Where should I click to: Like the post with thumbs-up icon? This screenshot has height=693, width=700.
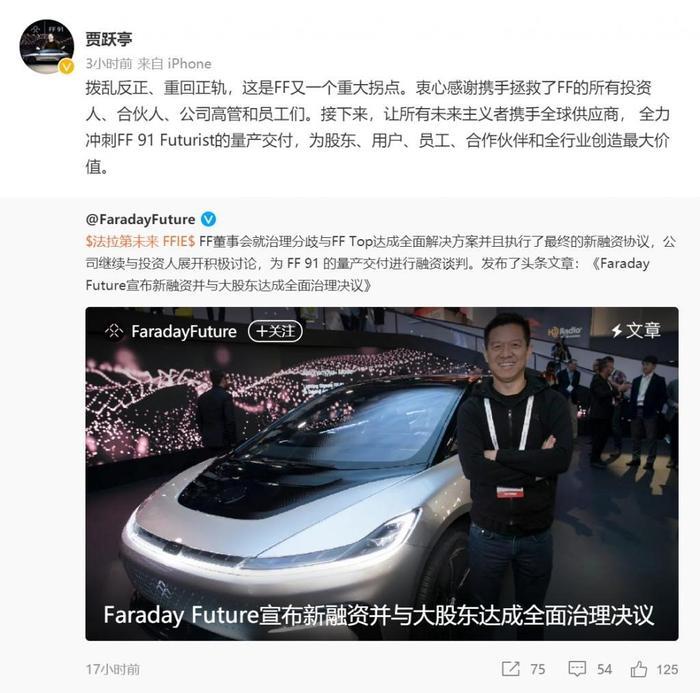pos(638,668)
